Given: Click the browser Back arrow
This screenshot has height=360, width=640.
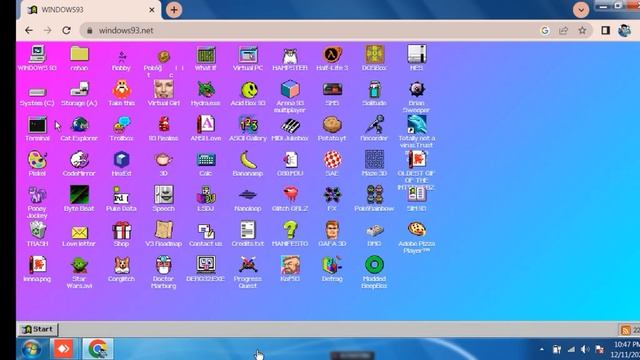Looking at the screenshot, I should click(29, 30).
